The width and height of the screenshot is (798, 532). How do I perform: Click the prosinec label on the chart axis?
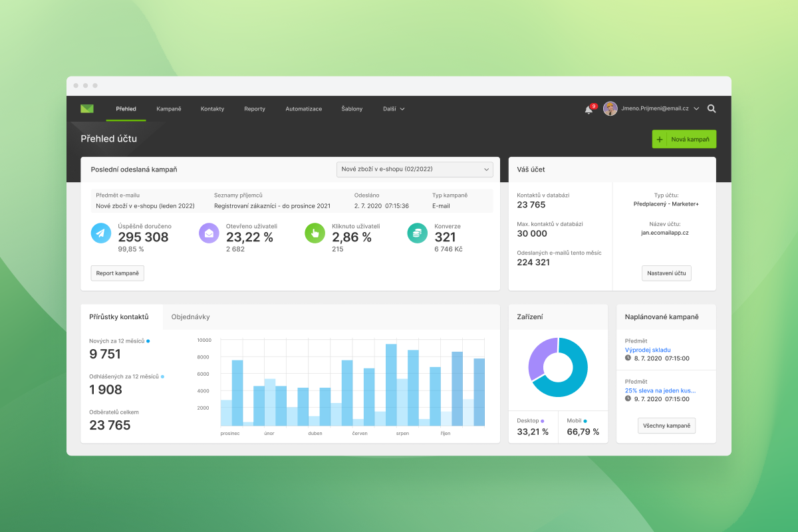(x=230, y=434)
